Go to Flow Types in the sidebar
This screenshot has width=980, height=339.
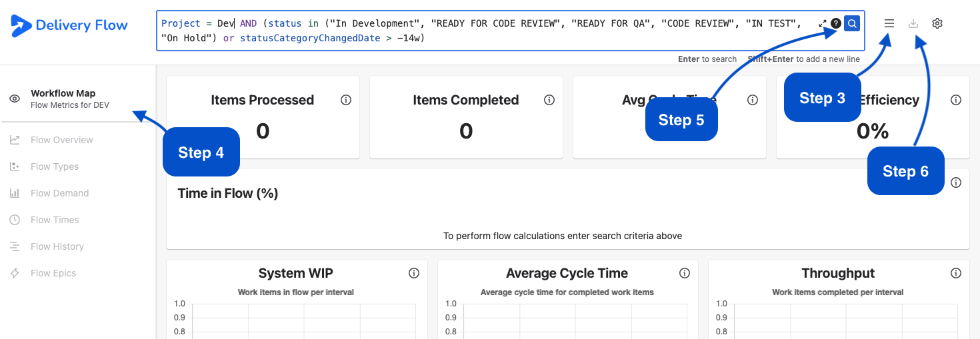(x=55, y=167)
